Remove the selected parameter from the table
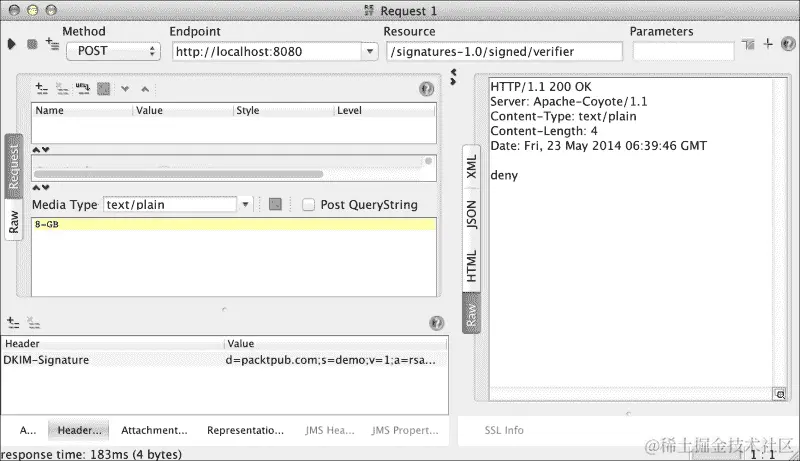Screen dimensions: 800x461 click(x=62, y=89)
